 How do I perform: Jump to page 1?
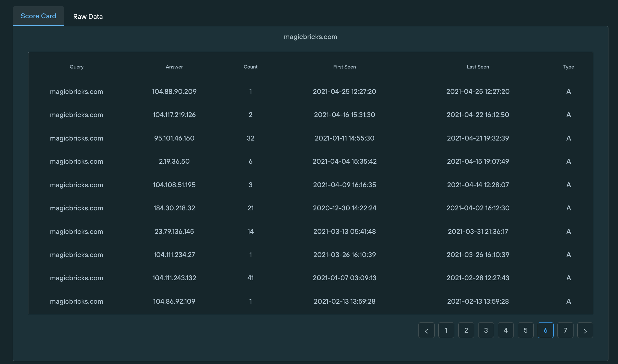446,330
